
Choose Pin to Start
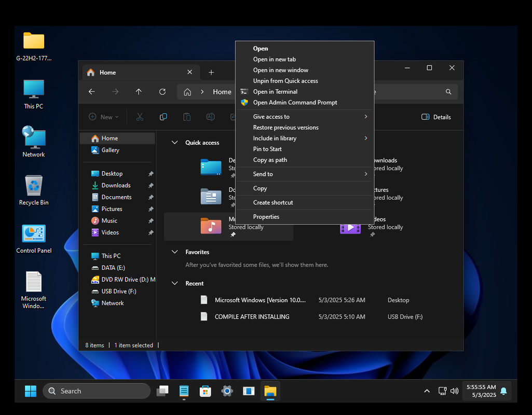305,149
